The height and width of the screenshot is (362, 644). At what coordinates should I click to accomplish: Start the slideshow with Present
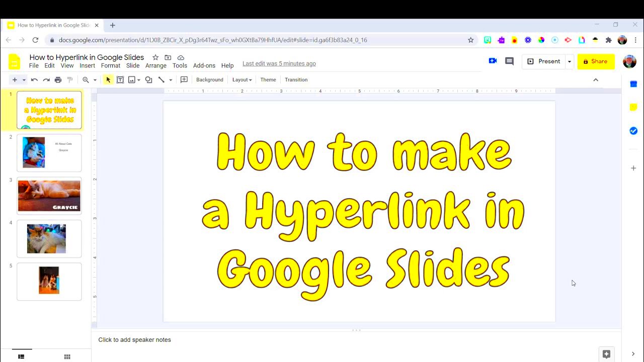coord(543,61)
